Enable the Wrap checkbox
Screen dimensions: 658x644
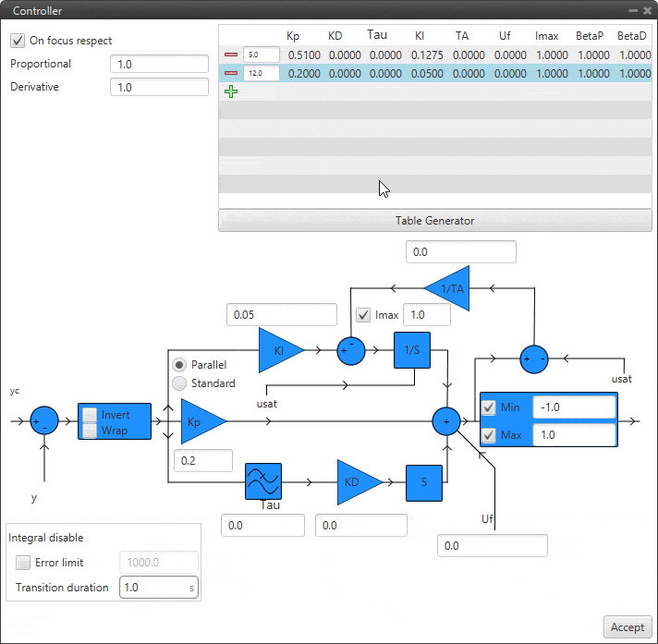click(91, 431)
